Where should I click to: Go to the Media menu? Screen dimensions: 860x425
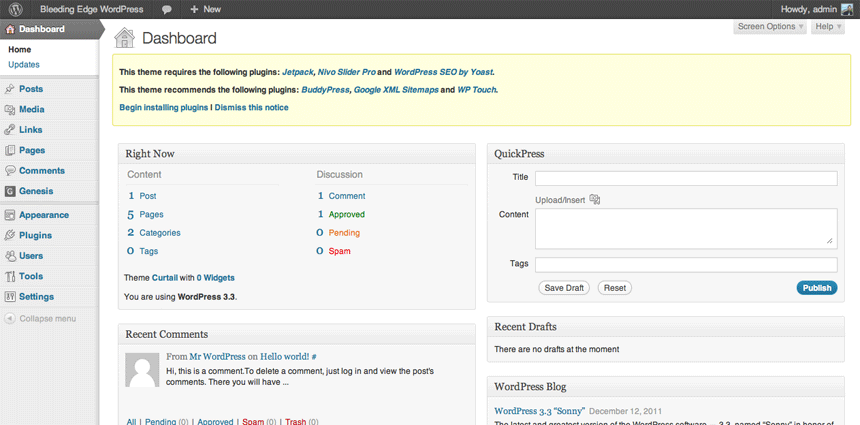click(x=32, y=109)
